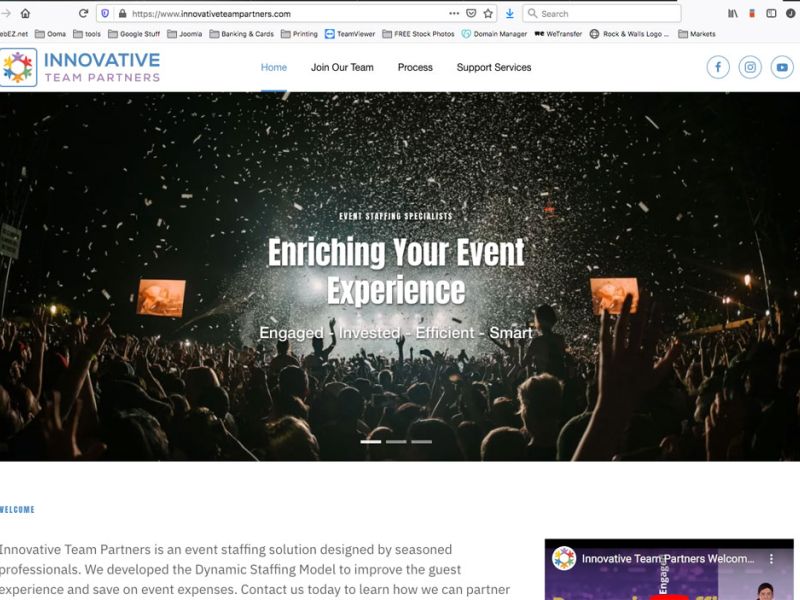
Task: Click the Firefox home icon
Action: (x=26, y=14)
